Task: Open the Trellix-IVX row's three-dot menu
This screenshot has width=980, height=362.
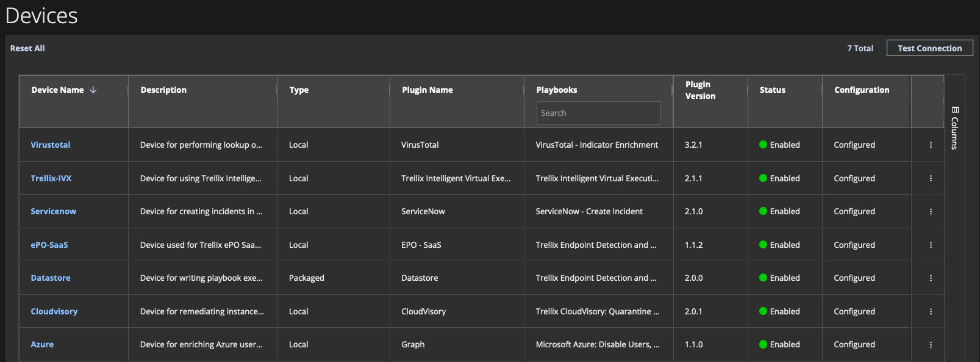Action: coord(931,178)
